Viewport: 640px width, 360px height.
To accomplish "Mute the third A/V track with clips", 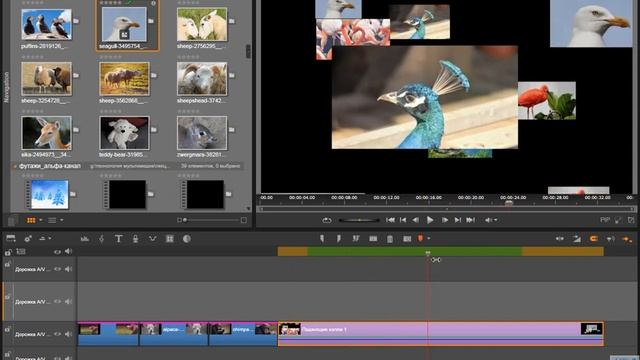I will tap(68, 334).
